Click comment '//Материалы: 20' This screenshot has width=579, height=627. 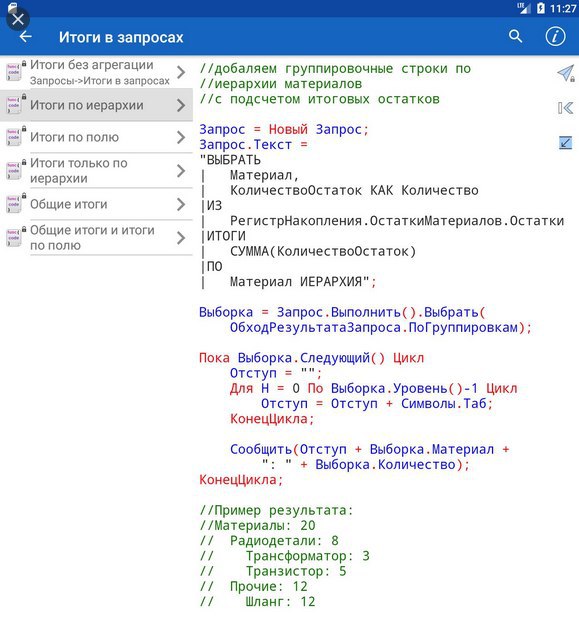(257, 526)
